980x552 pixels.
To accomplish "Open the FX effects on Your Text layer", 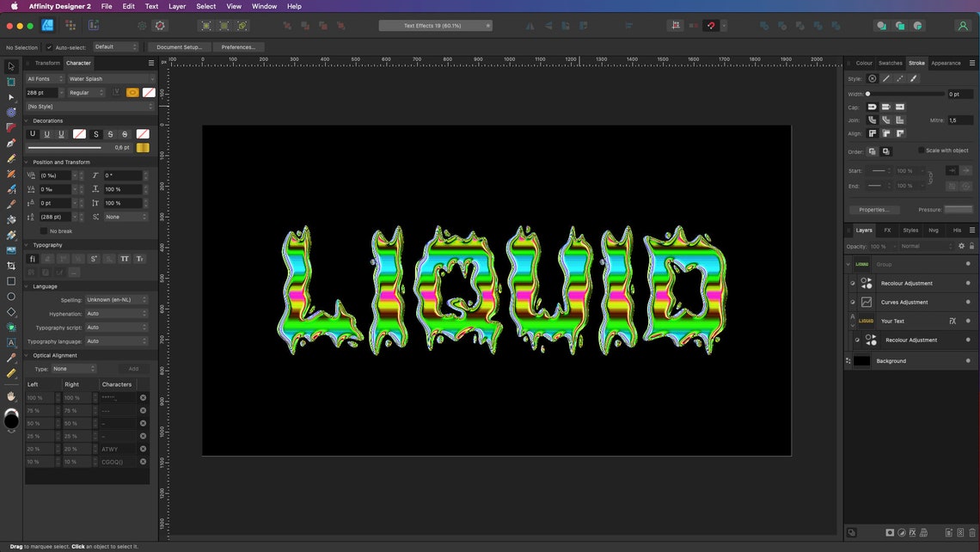I will point(952,321).
